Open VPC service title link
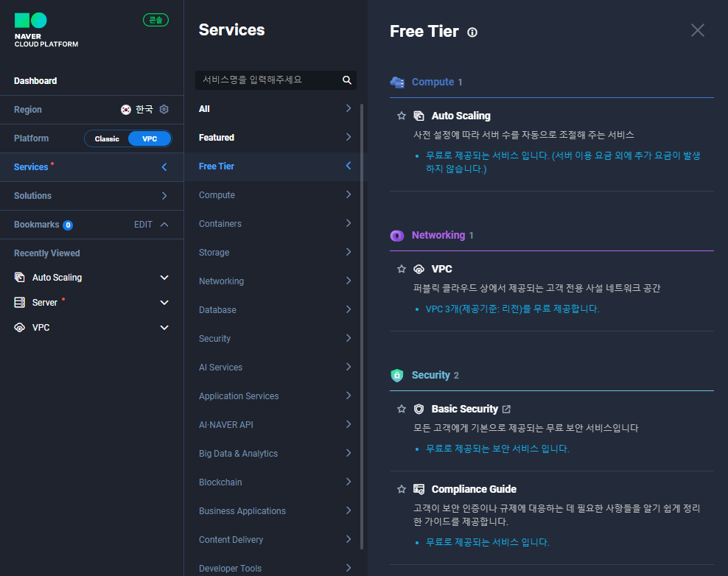 [x=441, y=269]
